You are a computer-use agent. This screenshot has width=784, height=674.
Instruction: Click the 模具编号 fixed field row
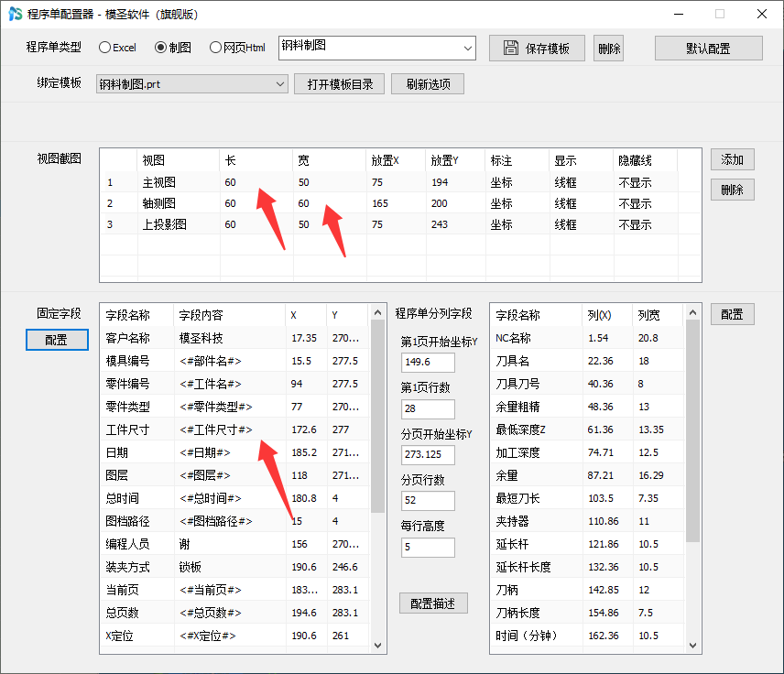tap(235, 361)
